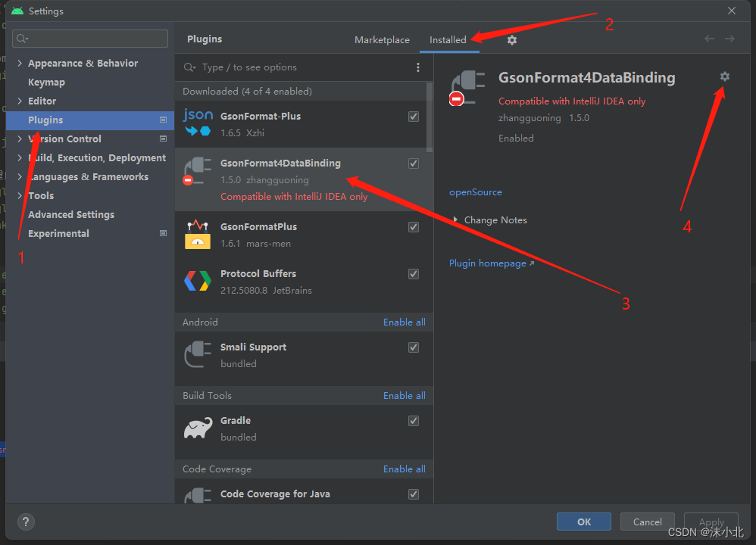The image size is (756, 545).
Task: Click the Protocol Buffers plugin icon
Action: (x=198, y=281)
